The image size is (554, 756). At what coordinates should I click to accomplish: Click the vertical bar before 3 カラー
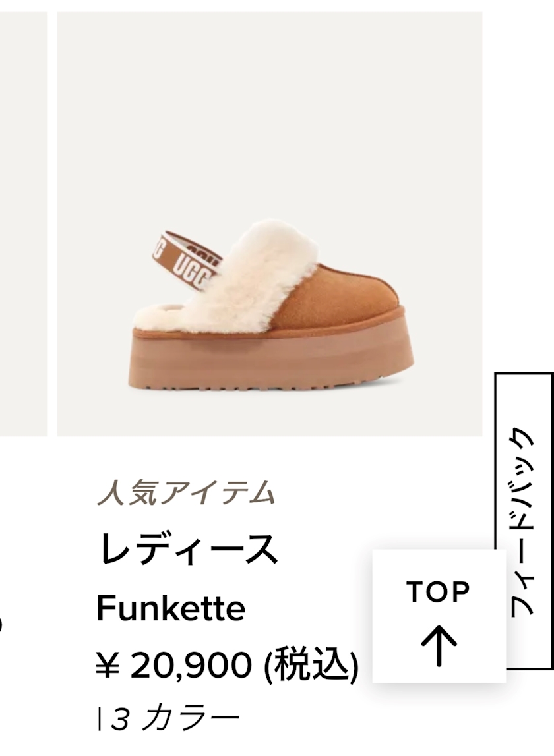tap(100, 720)
